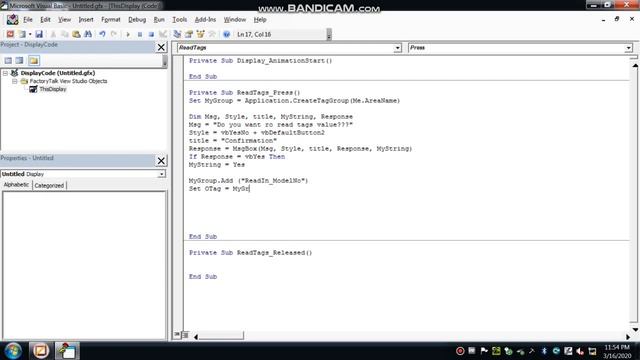This screenshot has height=360, width=640.
Task: Click code line 'Set OTag = MyGr'
Action: click(219, 189)
